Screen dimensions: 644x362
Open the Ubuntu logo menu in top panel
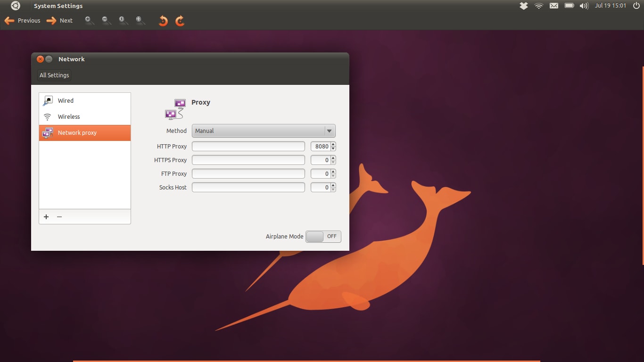pyautogui.click(x=16, y=6)
